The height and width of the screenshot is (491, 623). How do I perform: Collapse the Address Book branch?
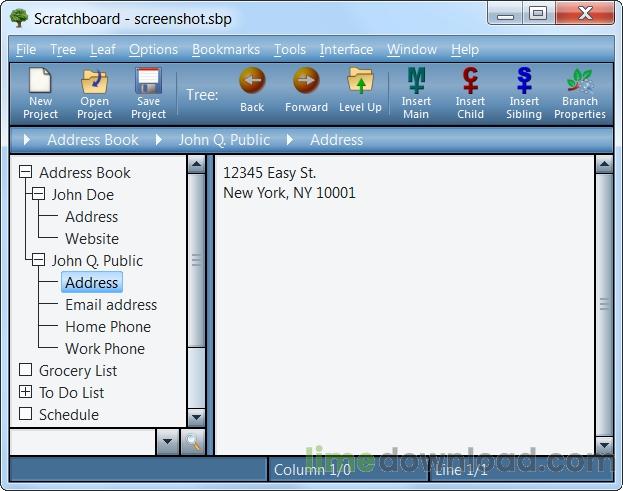(26, 173)
